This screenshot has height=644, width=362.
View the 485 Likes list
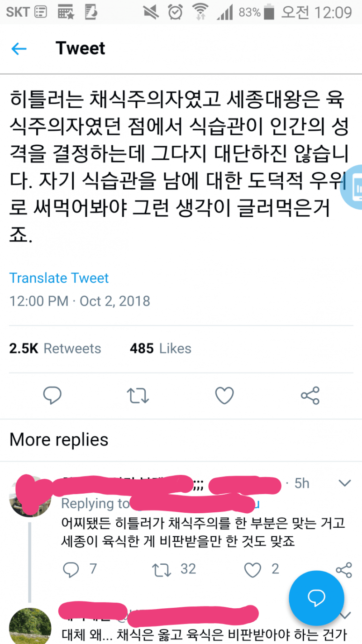(161, 348)
